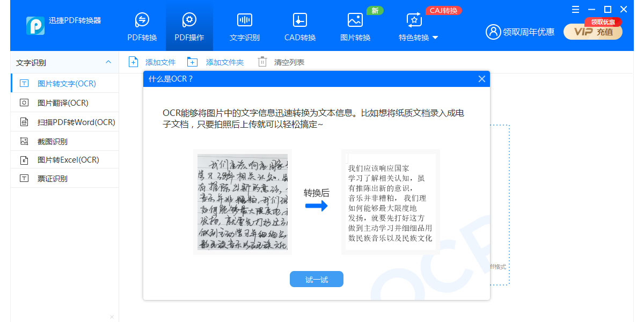
Task: Click the 添加文件 toolbar button
Action: [152, 62]
